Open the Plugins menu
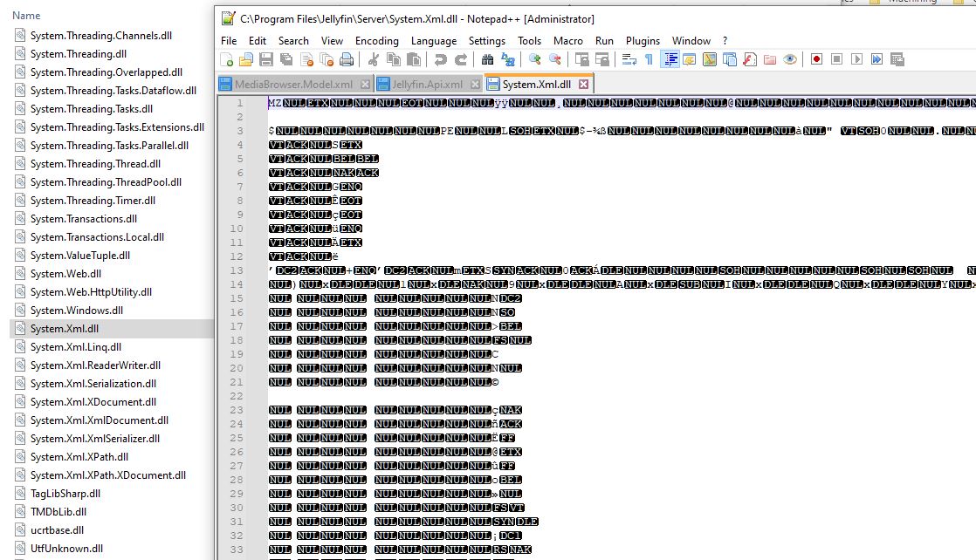976x560 pixels. [643, 41]
